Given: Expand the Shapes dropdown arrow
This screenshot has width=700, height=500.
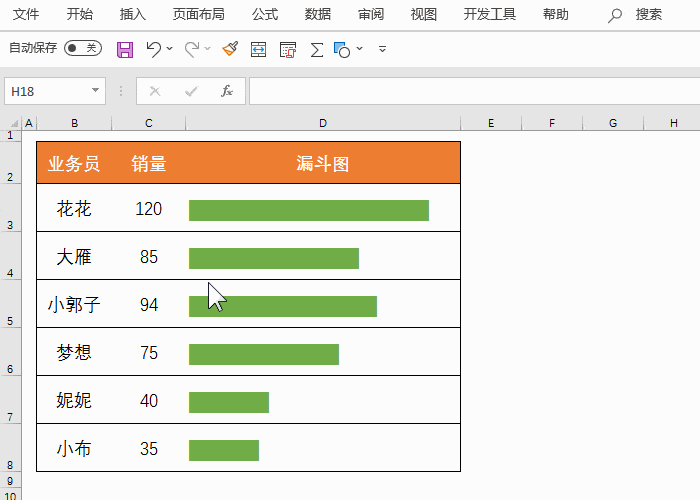Looking at the screenshot, I should (359, 48).
